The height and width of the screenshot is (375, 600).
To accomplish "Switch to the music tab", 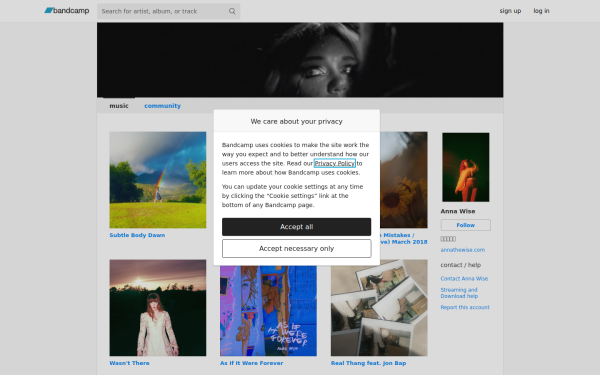I will click(119, 106).
